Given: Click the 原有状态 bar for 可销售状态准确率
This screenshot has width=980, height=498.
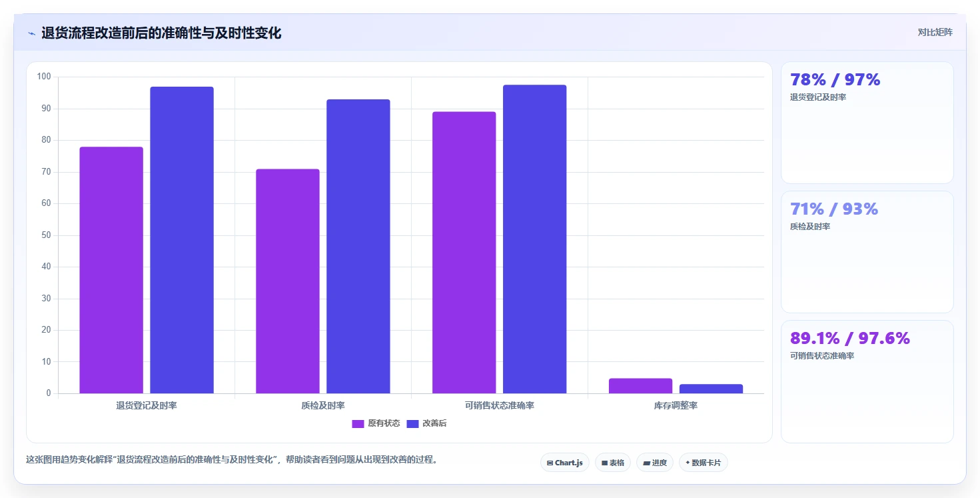Looking at the screenshot, I should 464,253.
